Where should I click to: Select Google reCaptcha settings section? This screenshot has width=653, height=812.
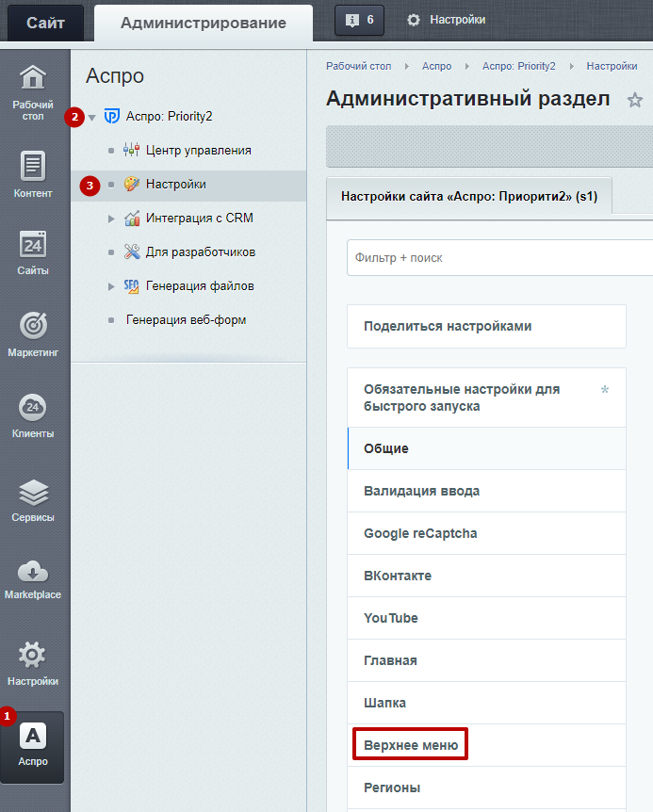point(486,533)
